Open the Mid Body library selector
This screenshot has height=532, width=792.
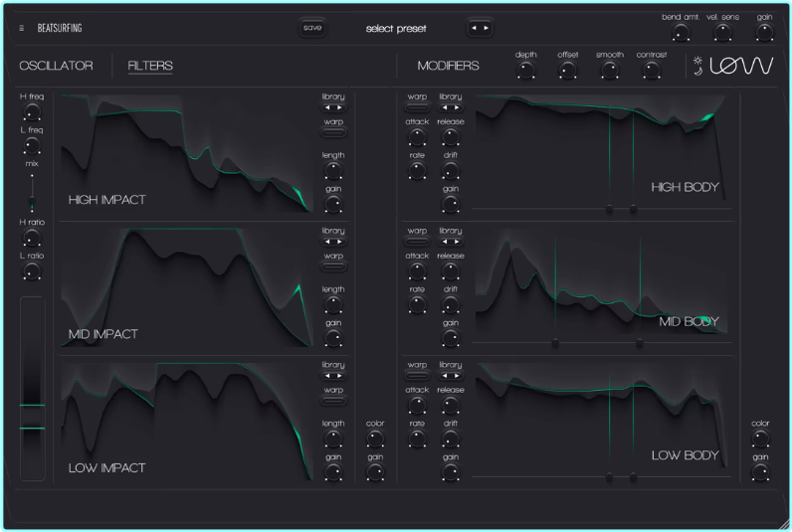[451, 242]
